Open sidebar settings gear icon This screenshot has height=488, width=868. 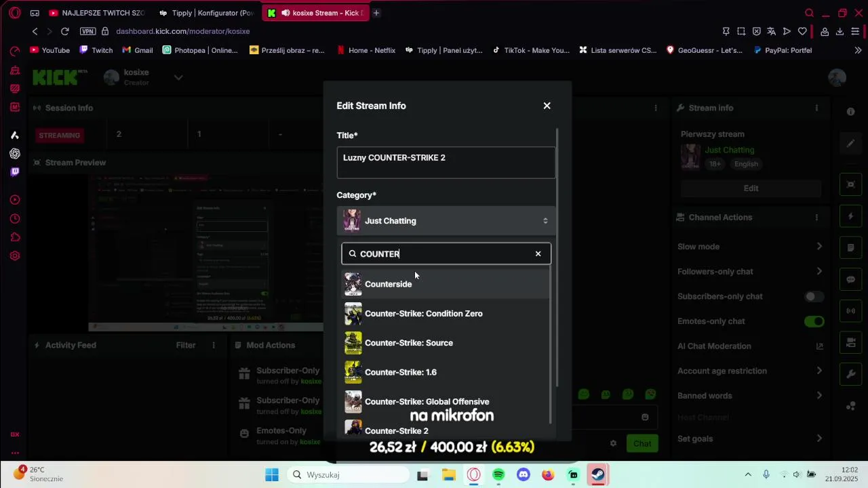pyautogui.click(x=15, y=256)
